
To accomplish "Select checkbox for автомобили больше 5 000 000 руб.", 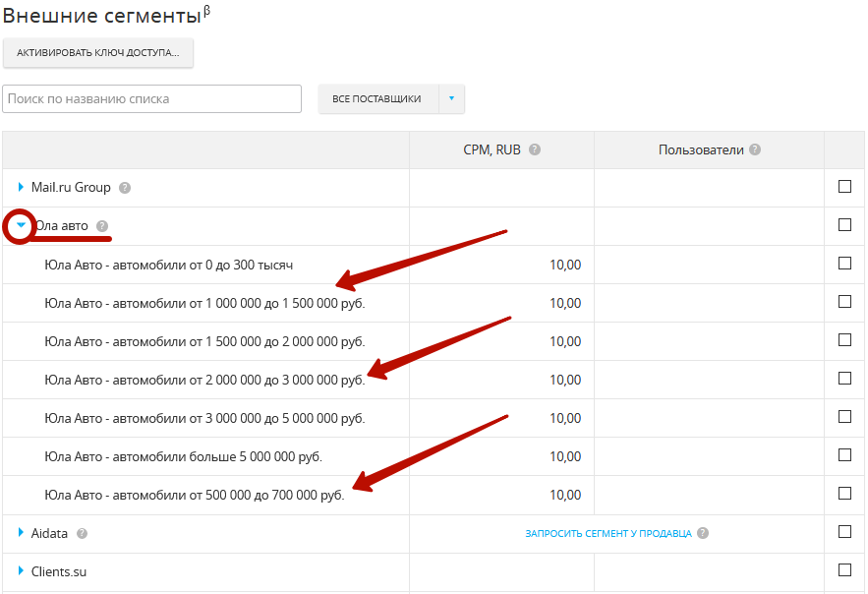I will pyautogui.click(x=844, y=455).
